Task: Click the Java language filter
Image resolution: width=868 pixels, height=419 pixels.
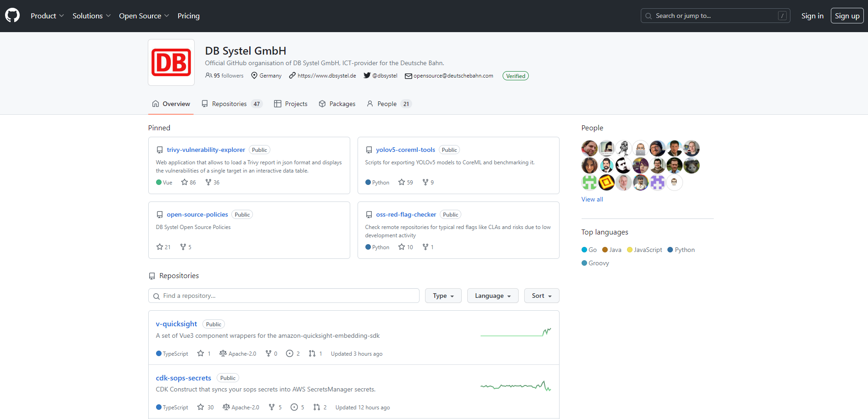Action: [x=612, y=250]
